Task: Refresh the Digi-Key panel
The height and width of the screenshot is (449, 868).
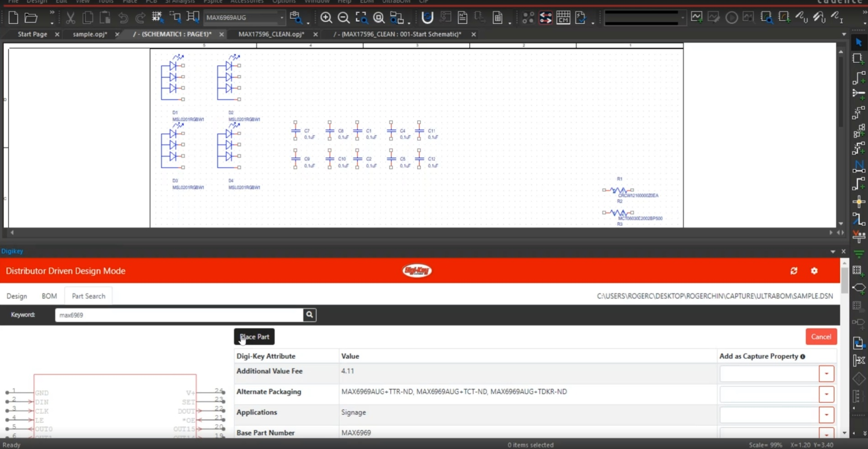Action: [x=794, y=271]
